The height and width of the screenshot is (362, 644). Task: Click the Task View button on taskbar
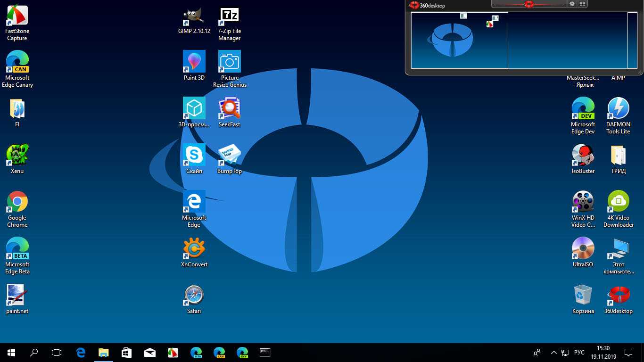(57, 352)
